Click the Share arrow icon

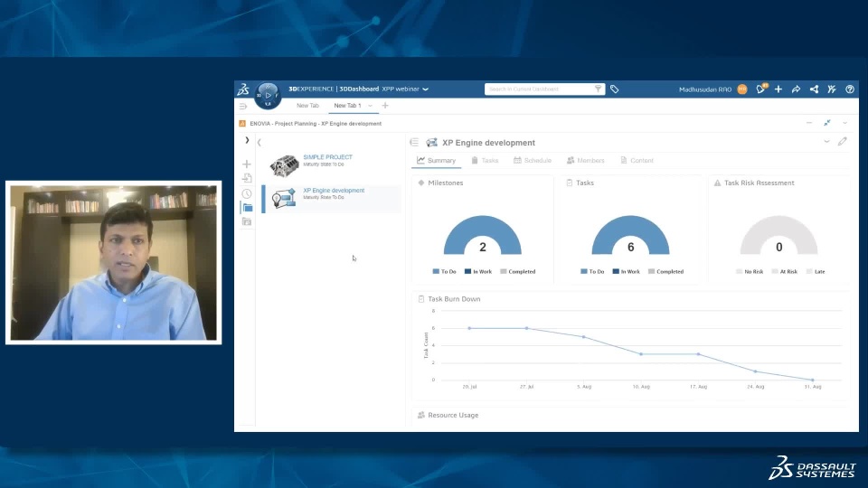(796, 89)
